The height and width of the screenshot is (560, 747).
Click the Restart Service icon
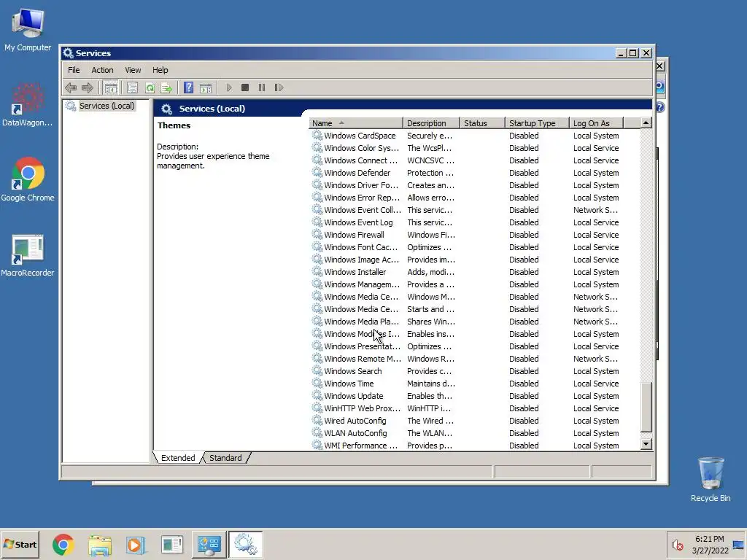point(279,87)
